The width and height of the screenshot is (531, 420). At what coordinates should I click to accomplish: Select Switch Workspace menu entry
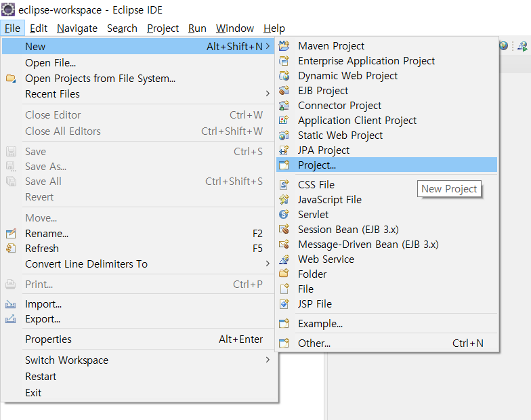[x=138, y=360]
